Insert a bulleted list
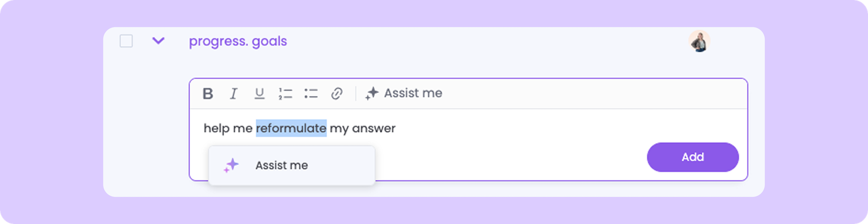The height and width of the screenshot is (224, 868). (311, 94)
